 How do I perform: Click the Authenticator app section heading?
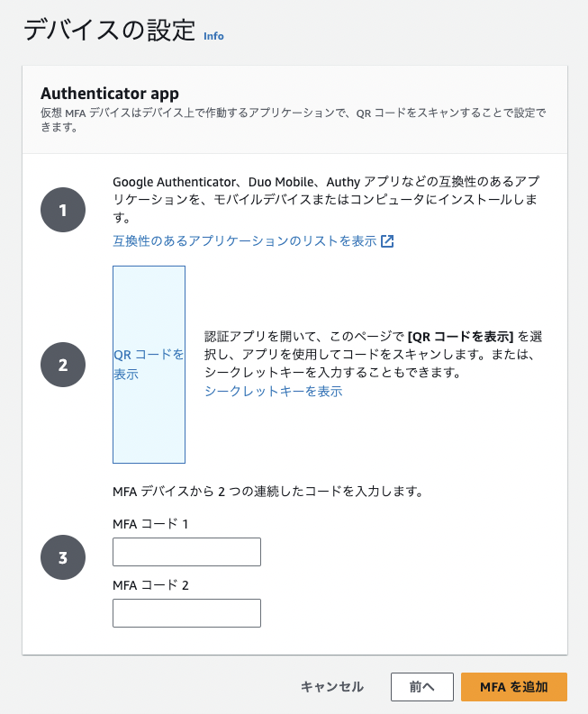click(110, 94)
